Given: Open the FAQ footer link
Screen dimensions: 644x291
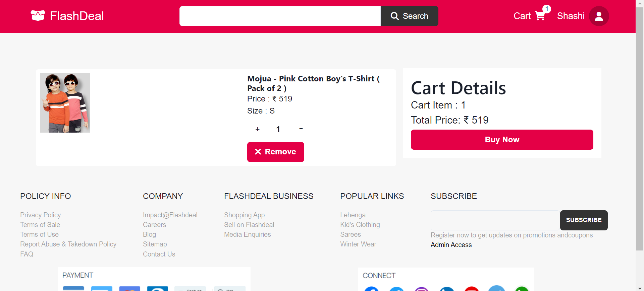Looking at the screenshot, I should point(27,254).
